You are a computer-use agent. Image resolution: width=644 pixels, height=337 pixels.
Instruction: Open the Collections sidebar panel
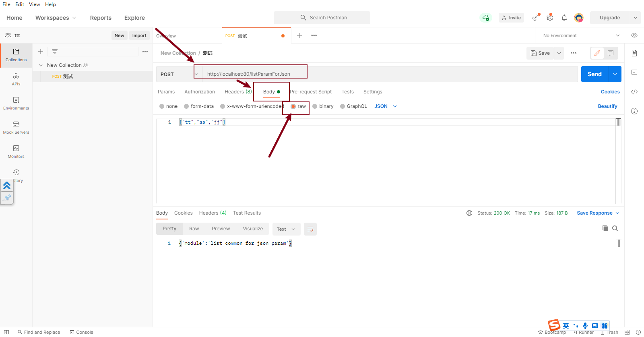tap(16, 55)
